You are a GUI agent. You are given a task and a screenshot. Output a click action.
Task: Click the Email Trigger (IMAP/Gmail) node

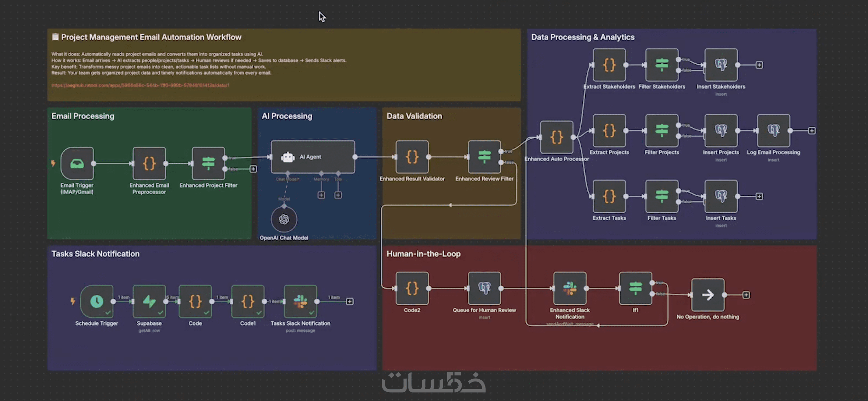tap(77, 163)
